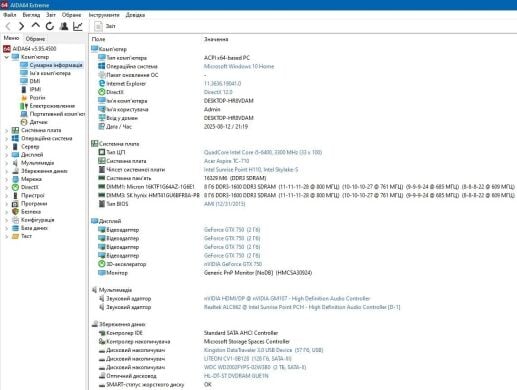517x390 pixels.
Task: Open Intel Sunrise Point H110 chipset link
Action: coord(251,170)
